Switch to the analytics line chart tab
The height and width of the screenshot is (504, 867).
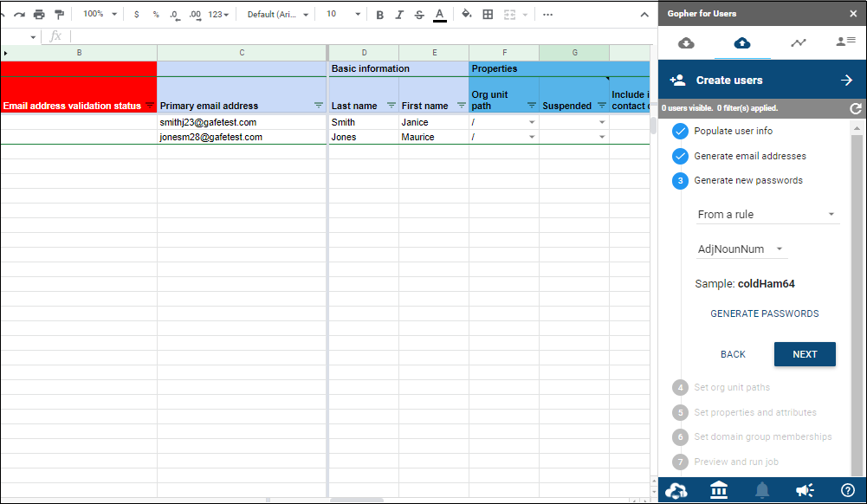798,42
